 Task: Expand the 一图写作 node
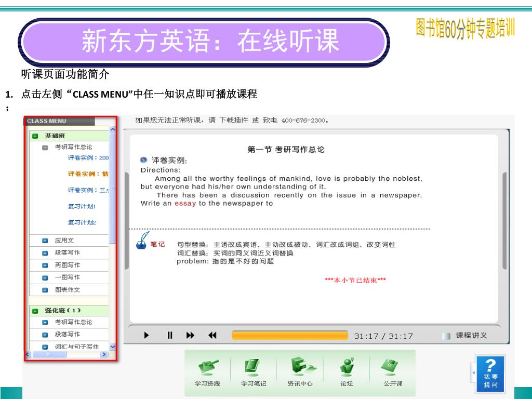tap(45, 278)
